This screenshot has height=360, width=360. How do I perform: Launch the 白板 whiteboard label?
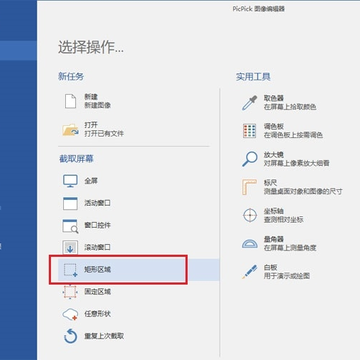(x=270, y=267)
